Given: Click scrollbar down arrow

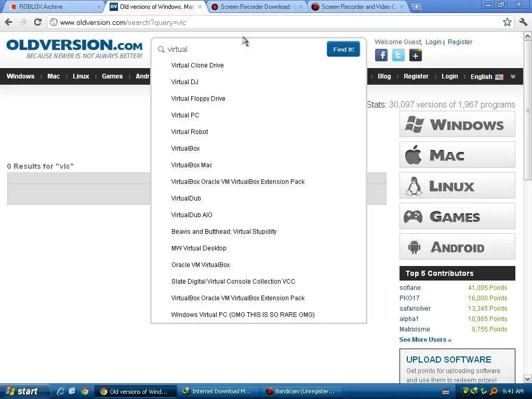Looking at the screenshot, I should [528, 379].
